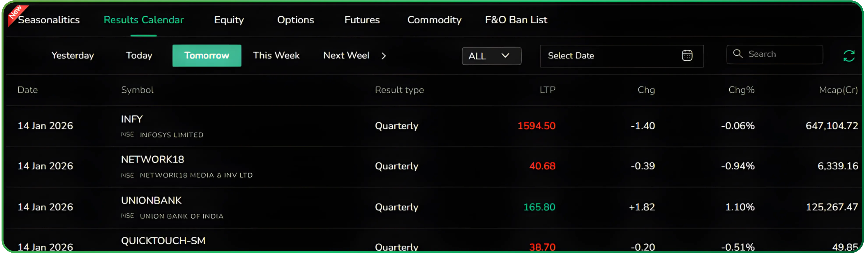
Task: Click into the Search input field
Action: (x=782, y=54)
